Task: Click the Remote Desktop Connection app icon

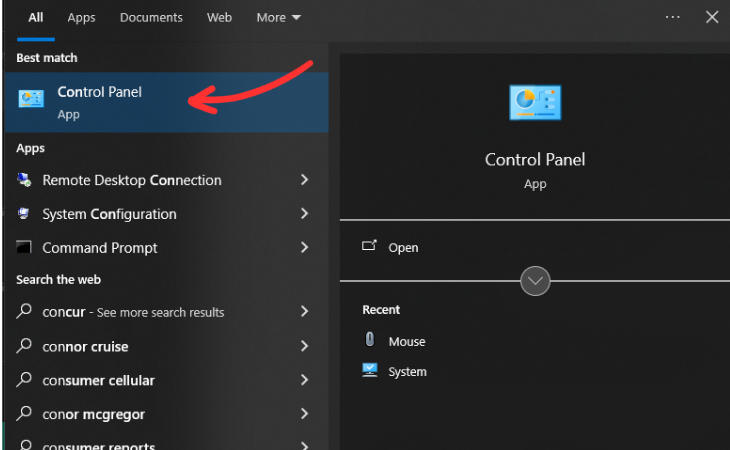Action: tap(24, 180)
